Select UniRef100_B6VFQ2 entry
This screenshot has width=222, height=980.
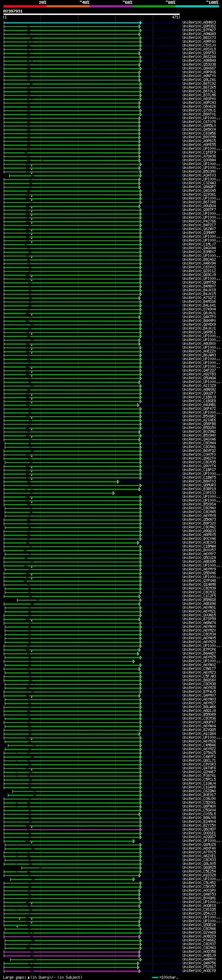pyautogui.click(x=199, y=451)
